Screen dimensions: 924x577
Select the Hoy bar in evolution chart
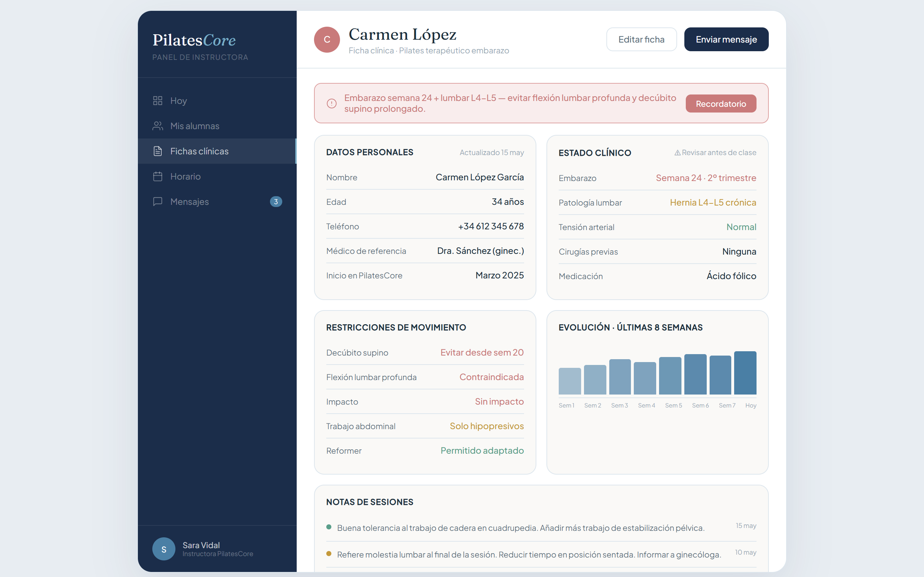(745, 373)
